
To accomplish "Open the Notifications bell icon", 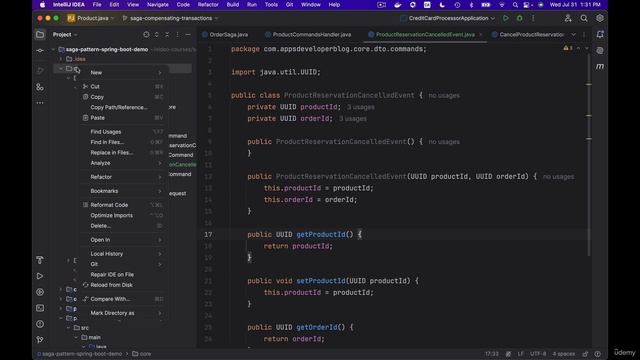I will (x=600, y=35).
